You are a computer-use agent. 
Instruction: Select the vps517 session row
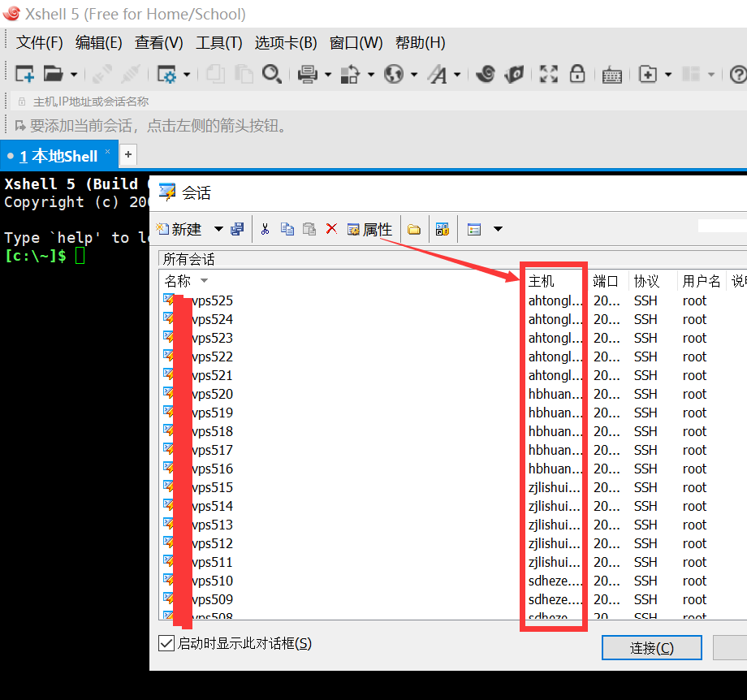(452, 451)
